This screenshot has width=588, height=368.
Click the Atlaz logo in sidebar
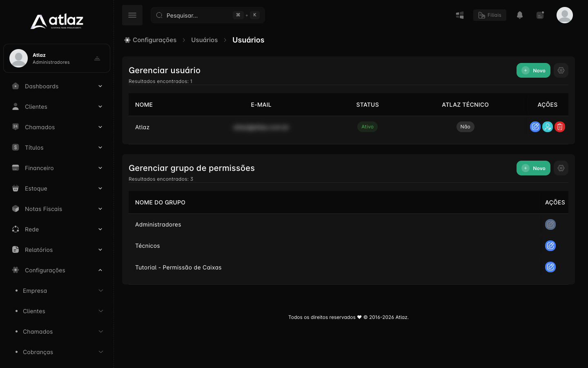pyautogui.click(x=57, y=21)
